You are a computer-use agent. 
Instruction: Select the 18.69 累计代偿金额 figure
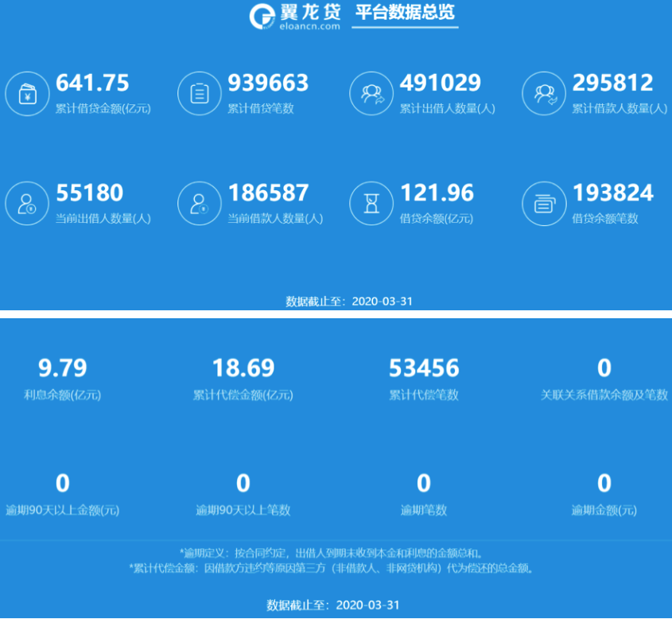click(243, 368)
